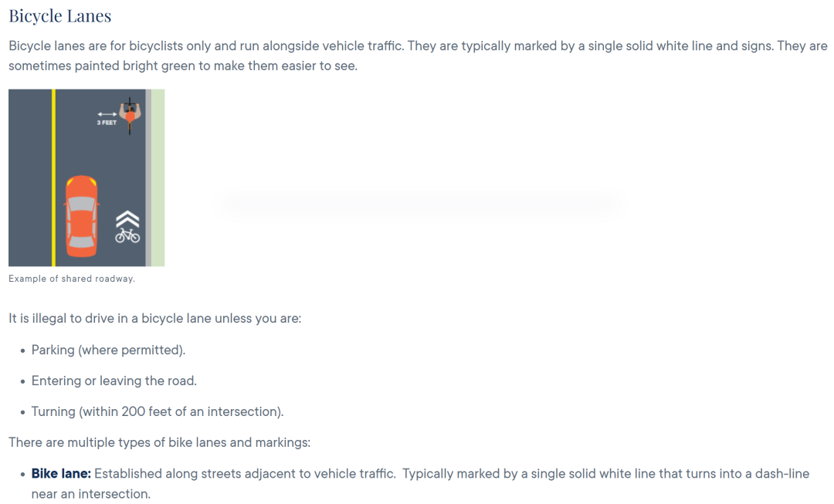Screen dimensions: 834x504
Task: Click the light green strip beside road
Action: [158, 178]
